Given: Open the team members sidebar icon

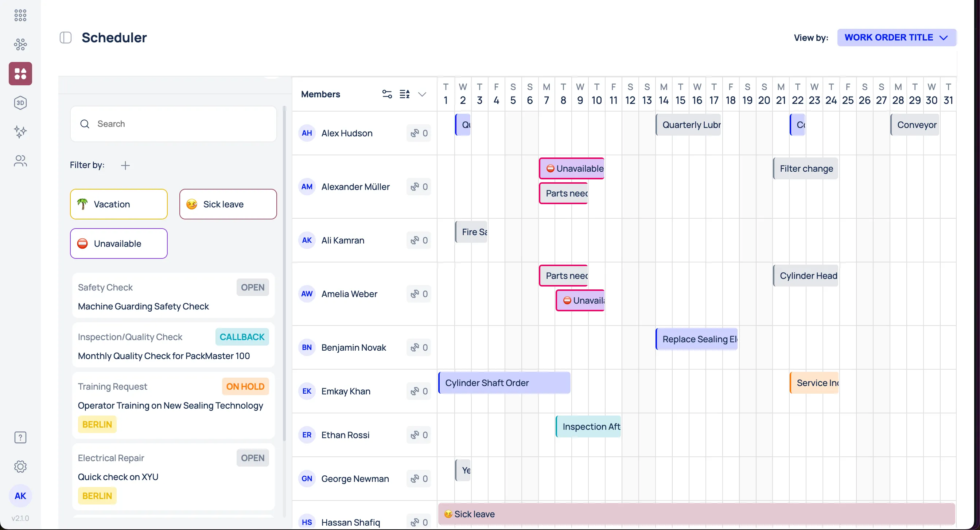Looking at the screenshot, I should coord(20,161).
